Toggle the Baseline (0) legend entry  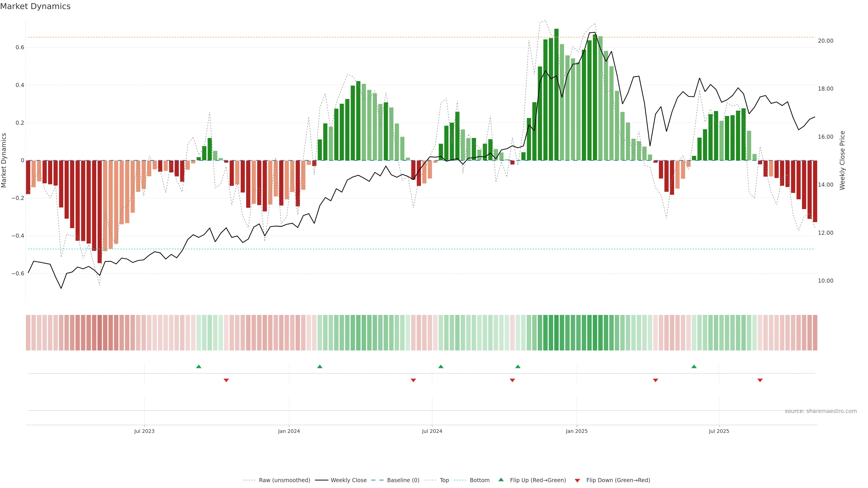pos(403,480)
